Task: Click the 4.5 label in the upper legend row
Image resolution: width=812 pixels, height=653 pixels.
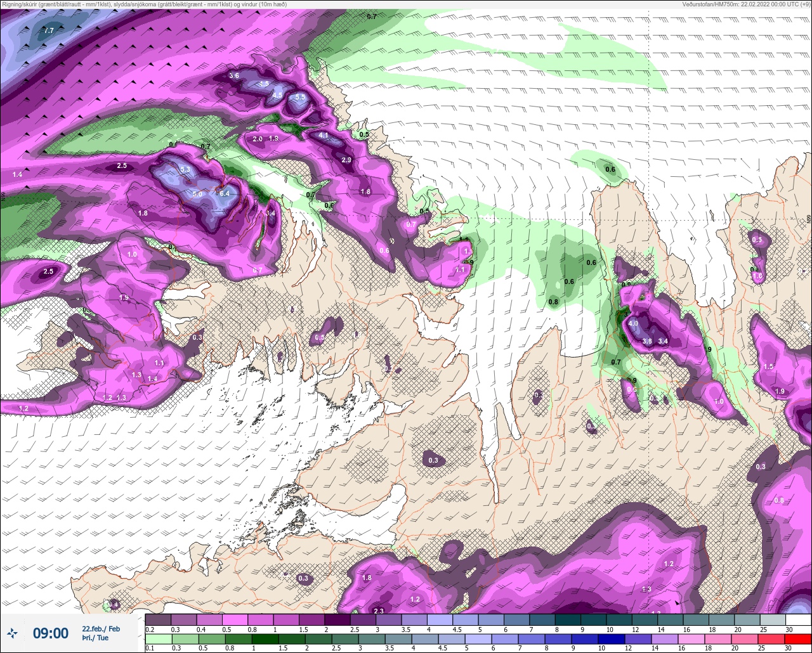Action: pos(457,630)
